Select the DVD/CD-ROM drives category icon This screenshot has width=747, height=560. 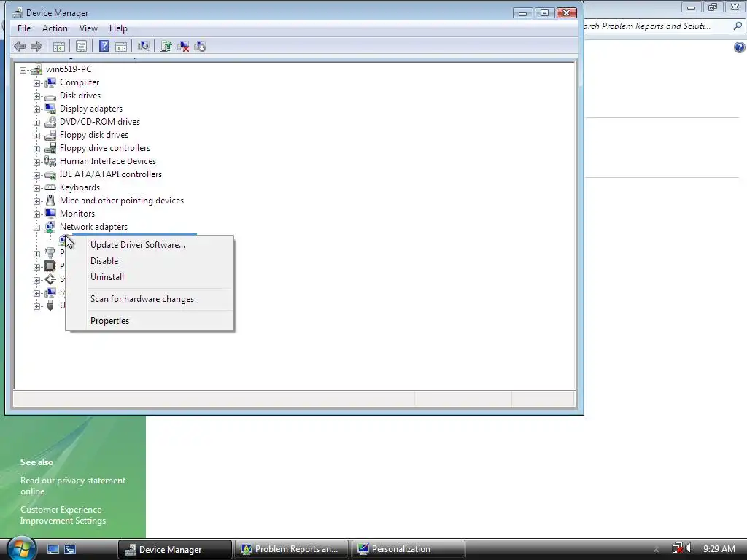coord(50,122)
